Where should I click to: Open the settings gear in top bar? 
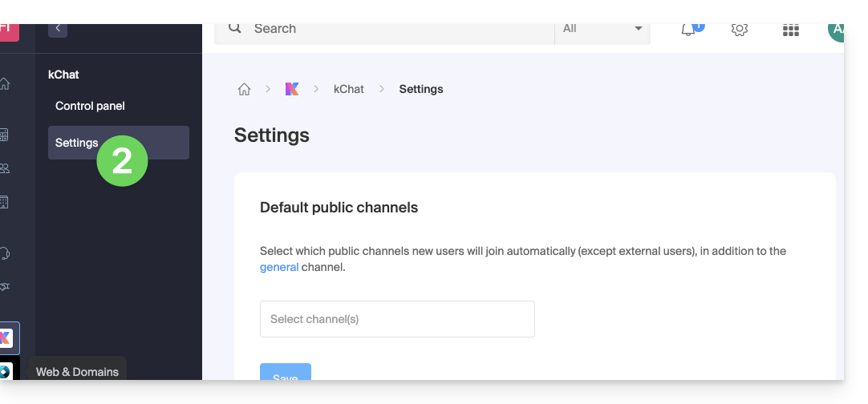coord(739,30)
